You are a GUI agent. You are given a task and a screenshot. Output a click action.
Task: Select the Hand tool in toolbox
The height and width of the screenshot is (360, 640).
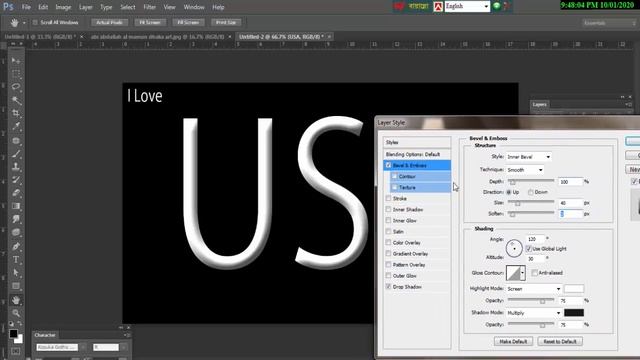pyautogui.click(x=16, y=300)
